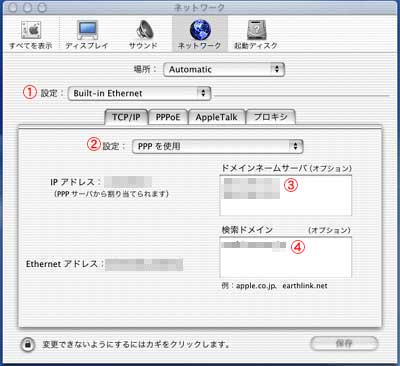Click the window minimize button
This screenshot has height=366, width=400.
(x=27, y=8)
